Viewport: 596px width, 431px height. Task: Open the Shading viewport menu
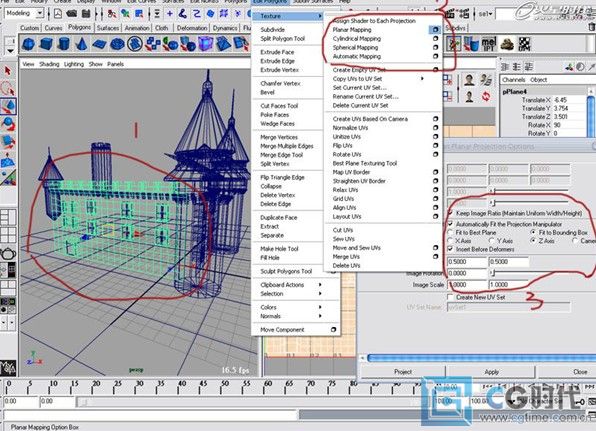click(x=49, y=64)
